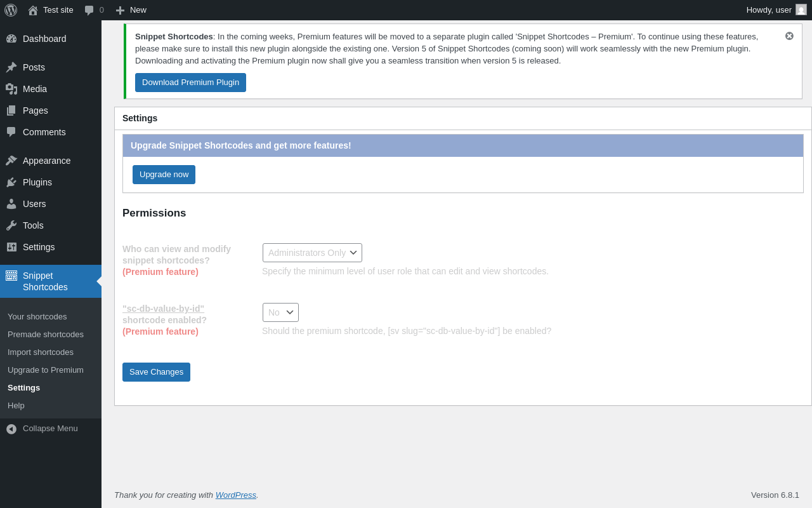This screenshot has height=508, width=812.
Task: Click the Pages icon in sidebar
Action: click(x=11, y=110)
